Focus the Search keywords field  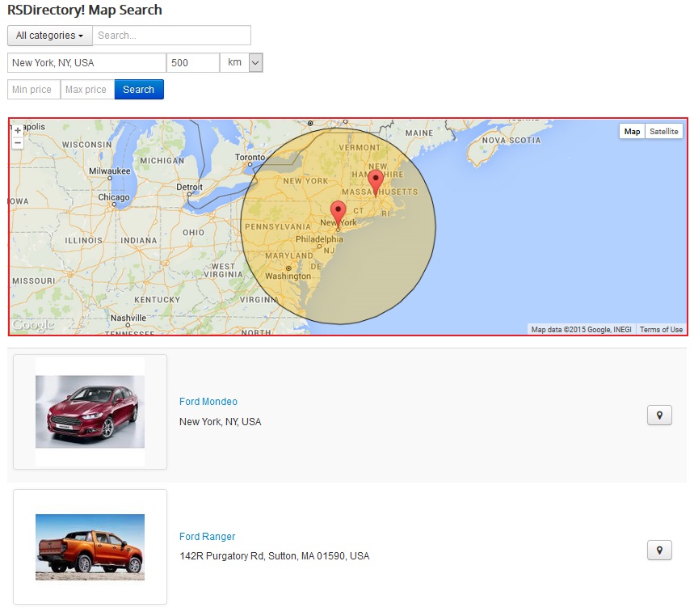(172, 36)
